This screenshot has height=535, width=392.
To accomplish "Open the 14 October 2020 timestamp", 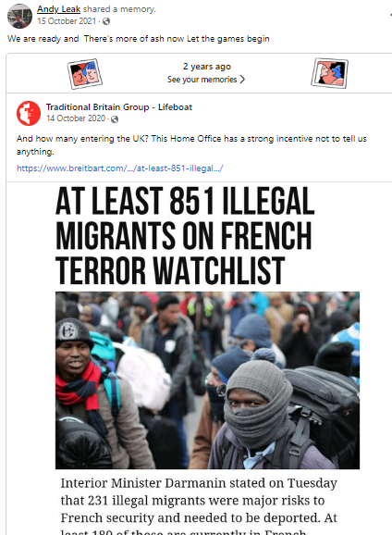I will coord(76,118).
